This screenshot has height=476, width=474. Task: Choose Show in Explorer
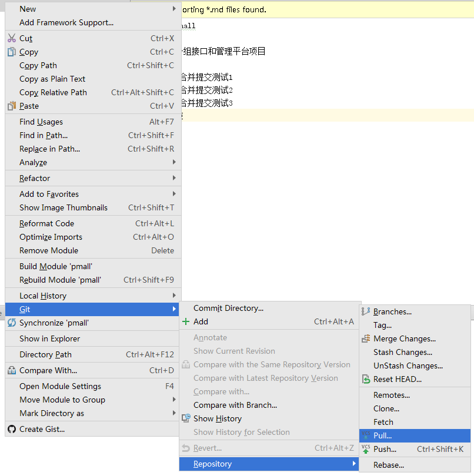(92, 338)
